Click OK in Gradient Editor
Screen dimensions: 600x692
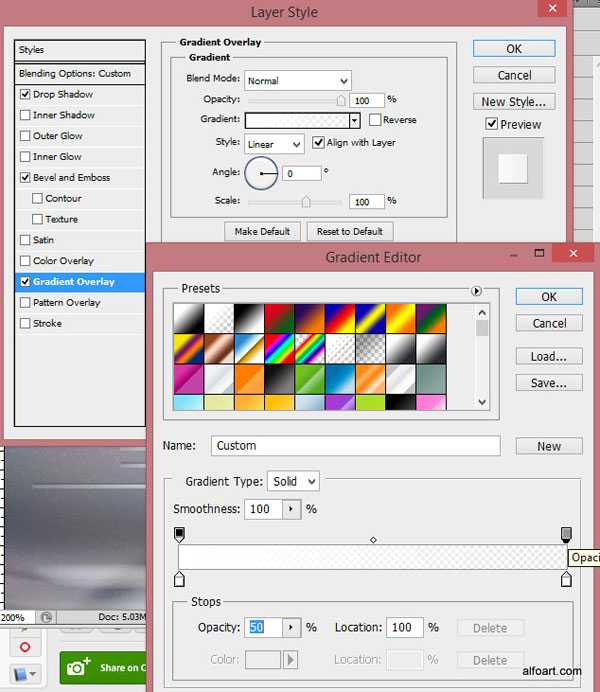(x=549, y=297)
